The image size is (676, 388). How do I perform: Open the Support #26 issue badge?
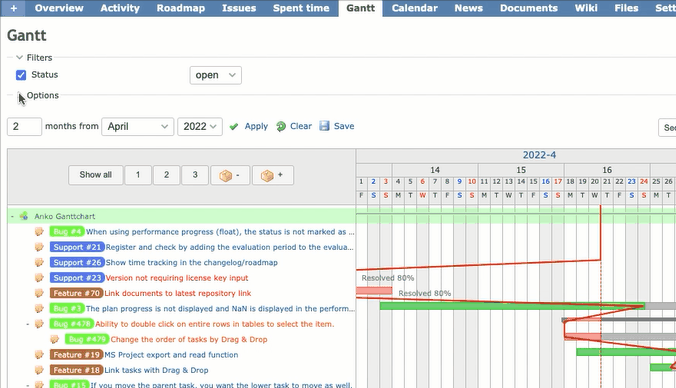pos(77,262)
